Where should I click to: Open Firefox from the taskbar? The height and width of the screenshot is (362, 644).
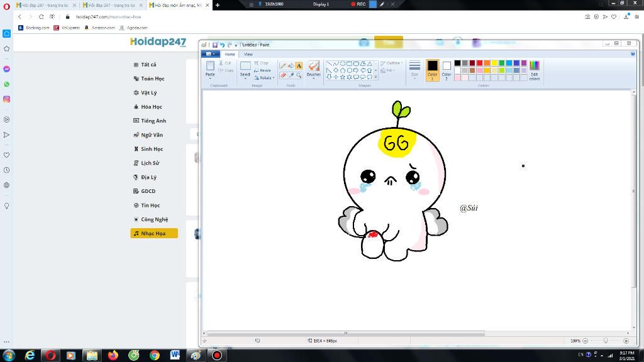point(113,355)
